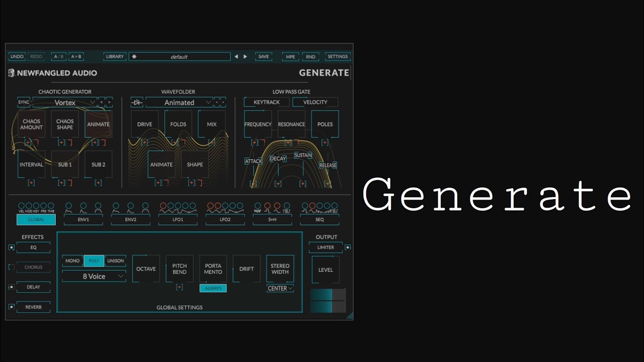
Task: Click the plus modulation icon under Pitch Bend
Action: pyautogui.click(x=179, y=287)
